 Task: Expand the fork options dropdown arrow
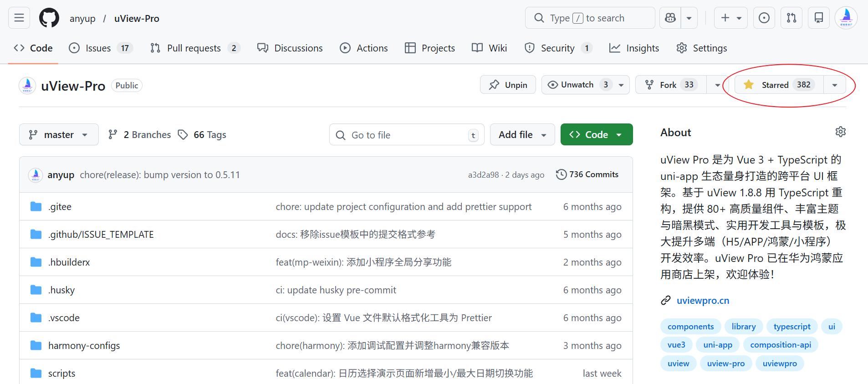click(717, 85)
